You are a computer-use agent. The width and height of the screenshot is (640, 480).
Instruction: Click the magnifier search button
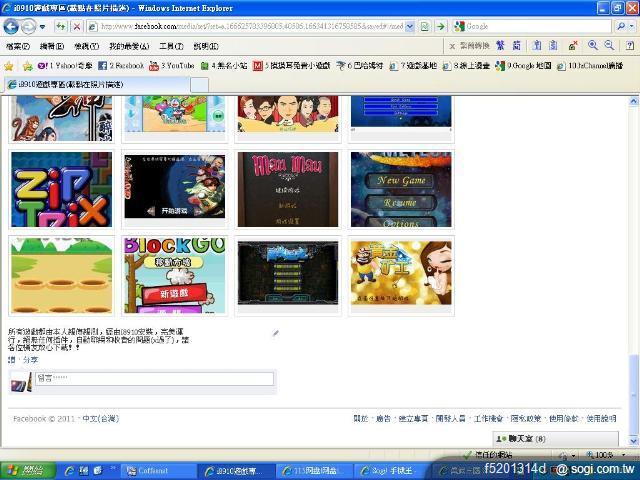pyautogui.click(x=620, y=27)
